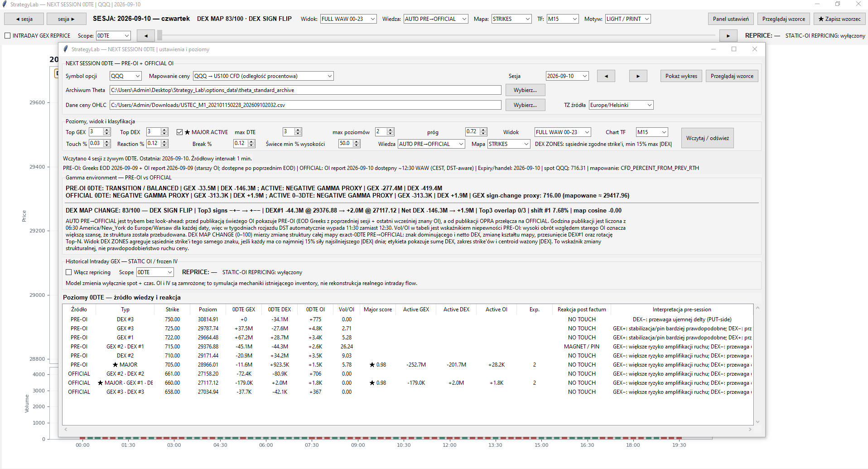
Task: Click the table horizontal scrollbar
Action: [408, 429]
